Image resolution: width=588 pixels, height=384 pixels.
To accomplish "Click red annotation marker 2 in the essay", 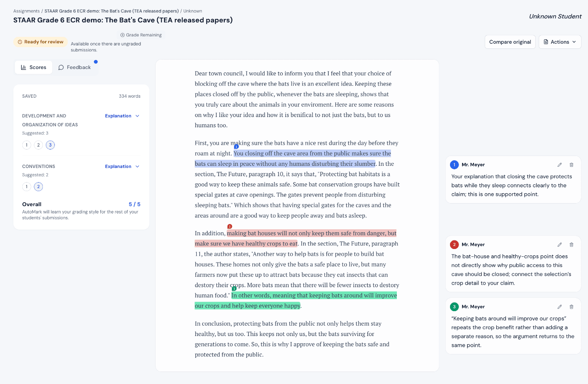I will tap(230, 226).
